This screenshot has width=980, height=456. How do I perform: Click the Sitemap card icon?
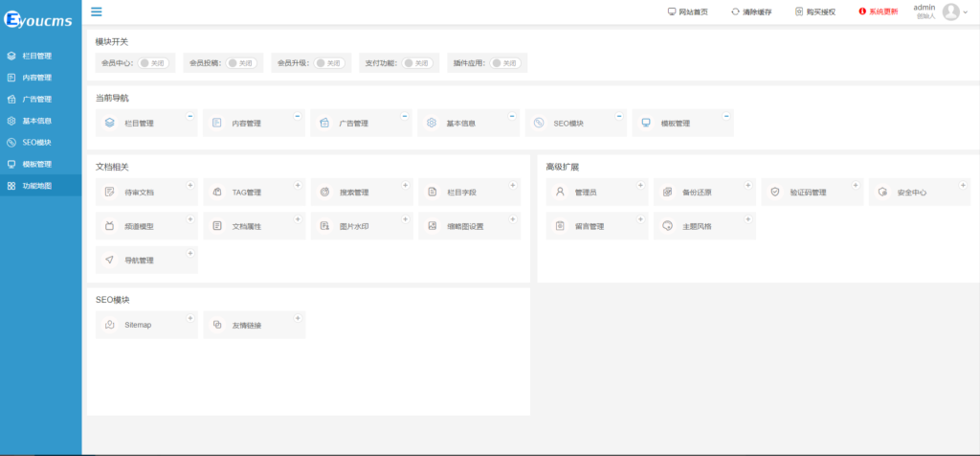pos(110,325)
